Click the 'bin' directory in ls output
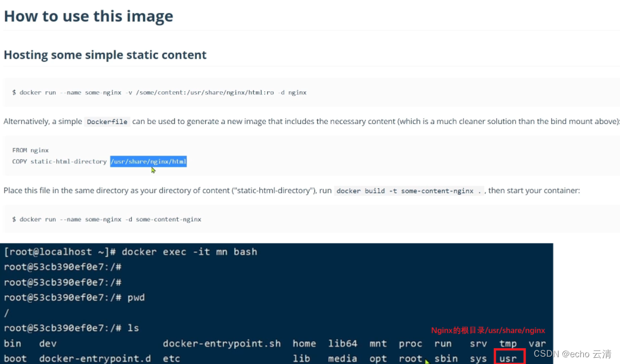Viewport: 620px width, 364px height. pyautogui.click(x=12, y=344)
